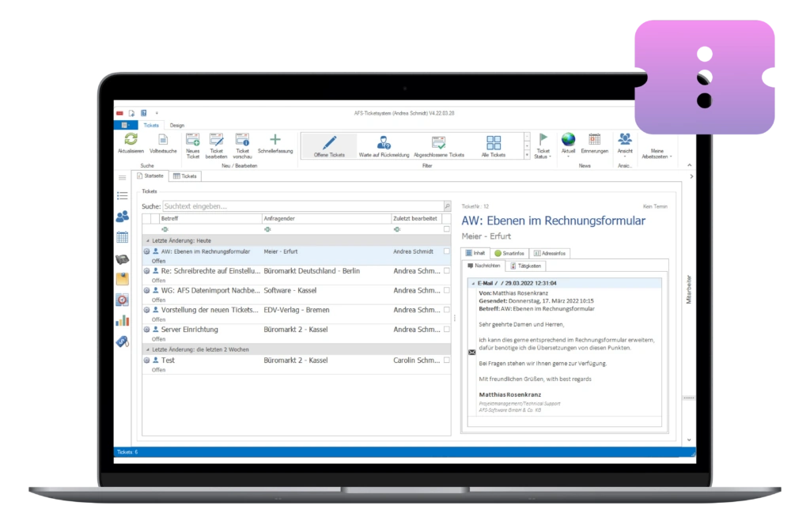Screen dimensions: 810x532
Task: Click the envelope icon beside the e-mail message
Action: (472, 353)
